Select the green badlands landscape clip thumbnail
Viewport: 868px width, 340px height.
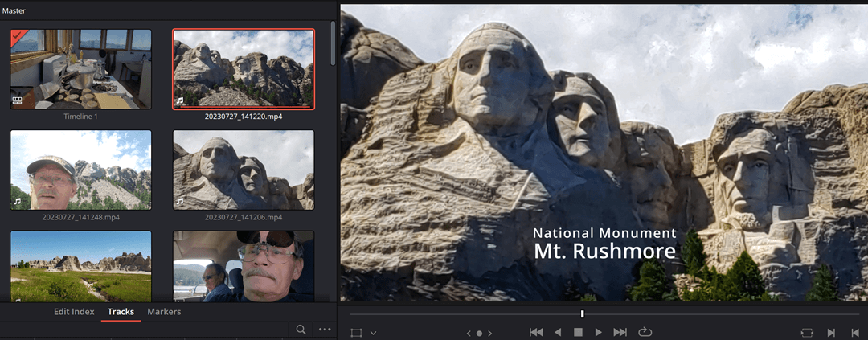[81, 266]
